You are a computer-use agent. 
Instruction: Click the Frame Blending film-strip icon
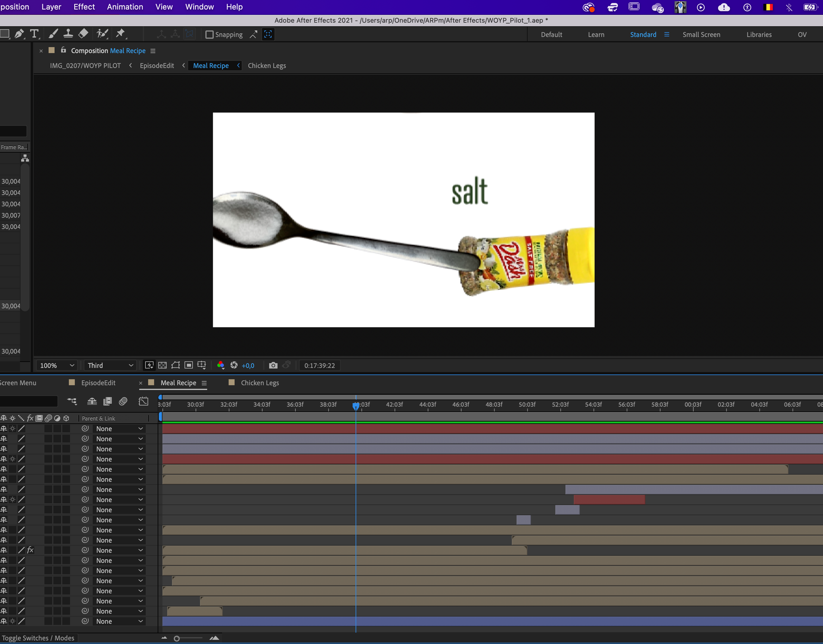pyautogui.click(x=107, y=401)
